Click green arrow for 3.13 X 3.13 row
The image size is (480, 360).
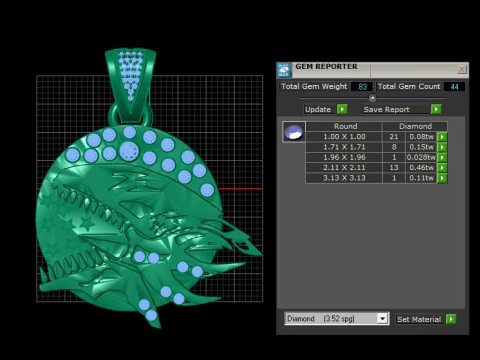442,178
